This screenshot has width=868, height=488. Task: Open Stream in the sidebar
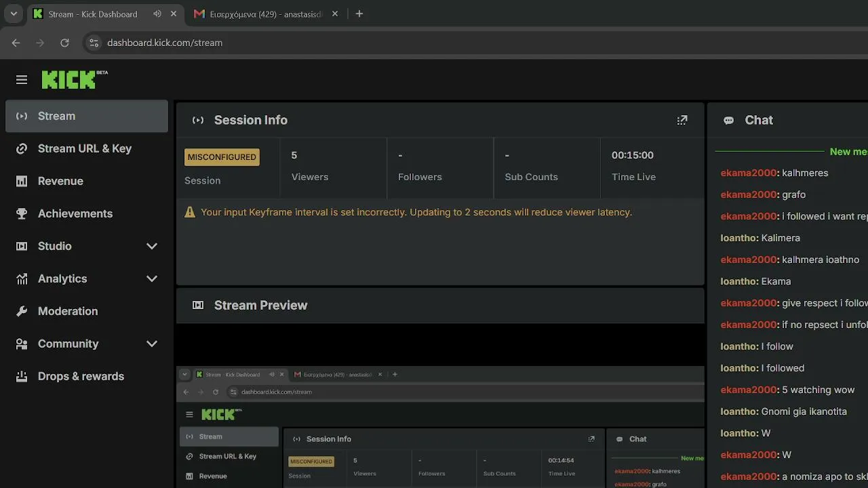pyautogui.click(x=87, y=116)
